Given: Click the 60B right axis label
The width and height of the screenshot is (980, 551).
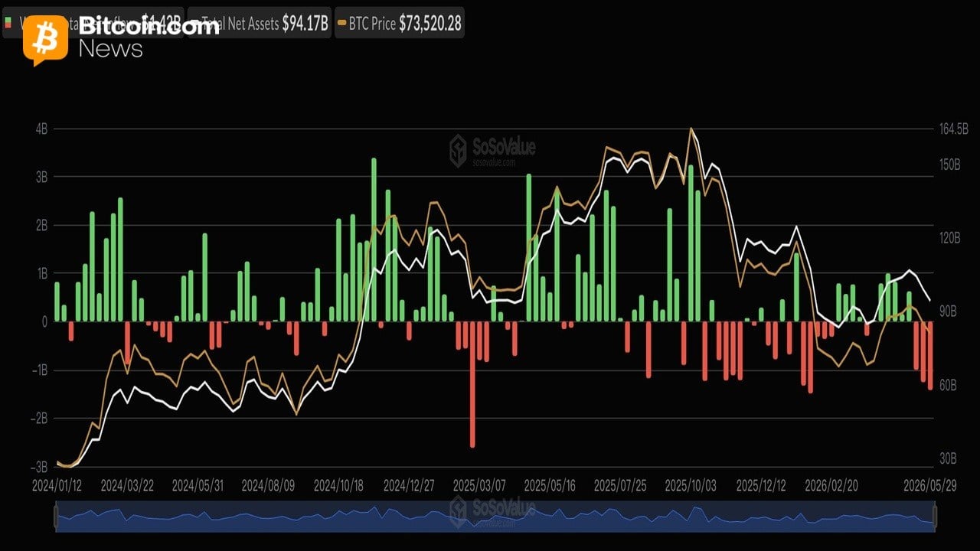Looking at the screenshot, I should point(948,385).
